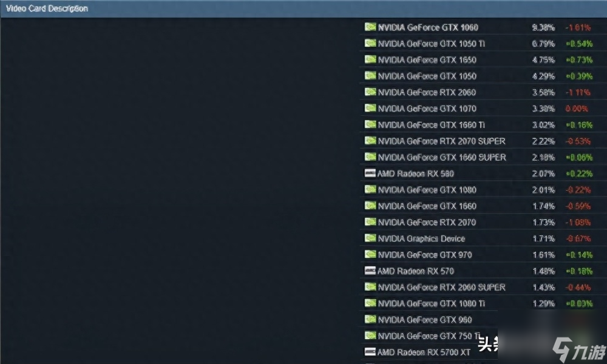This screenshot has height=364, width=607.
Task: Click the NVIDIA logo beside GTX 1050 Ti
Action: (x=370, y=43)
